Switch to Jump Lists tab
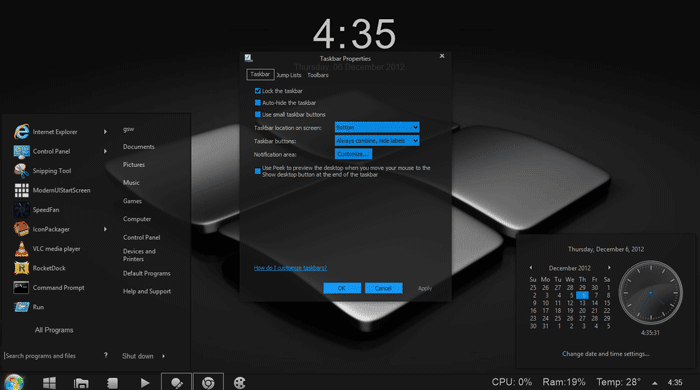 [289, 75]
